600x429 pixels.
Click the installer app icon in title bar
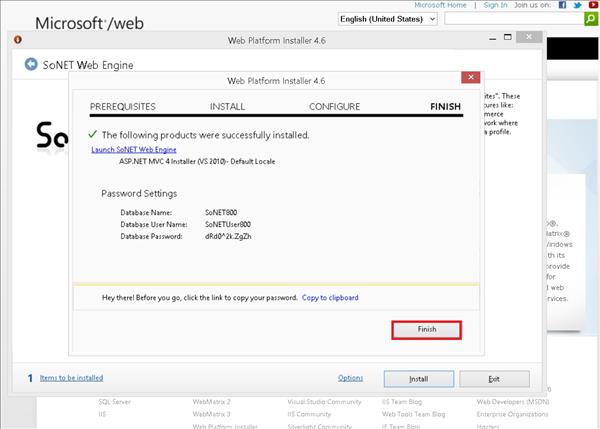[x=18, y=39]
